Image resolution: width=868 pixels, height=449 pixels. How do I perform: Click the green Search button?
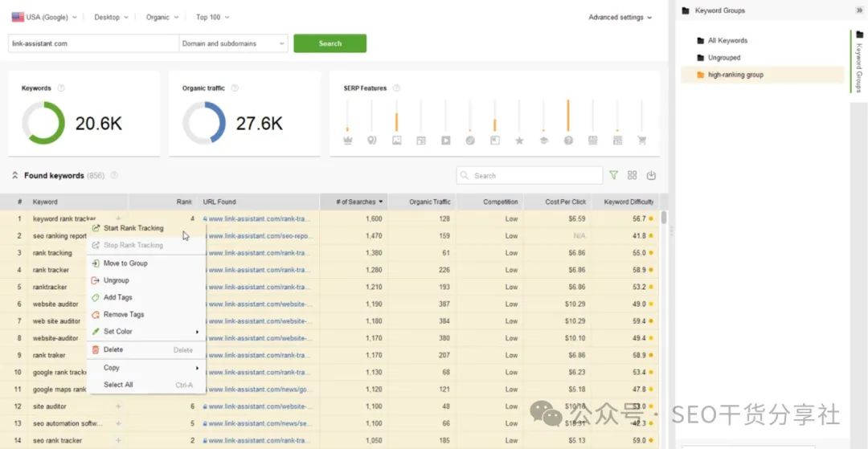pos(330,43)
